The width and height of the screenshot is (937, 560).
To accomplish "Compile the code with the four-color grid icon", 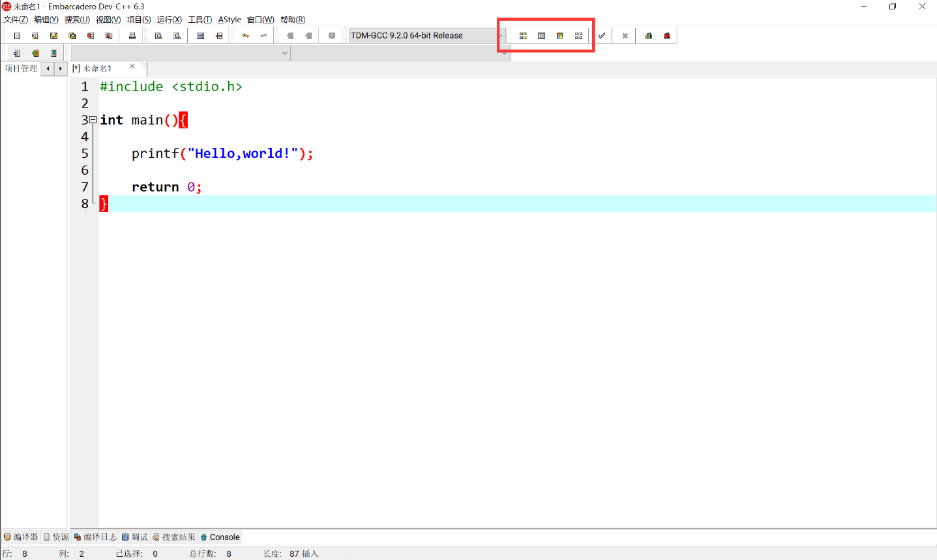I will [x=523, y=36].
